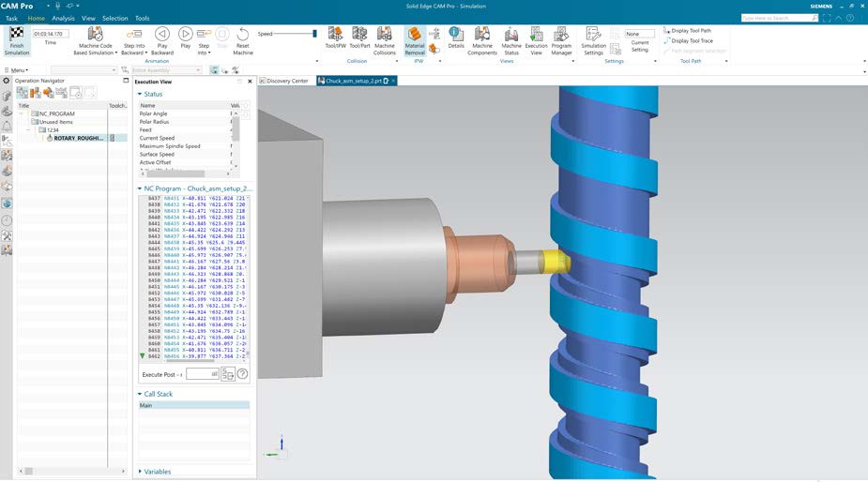Open Program Manager

561,41
